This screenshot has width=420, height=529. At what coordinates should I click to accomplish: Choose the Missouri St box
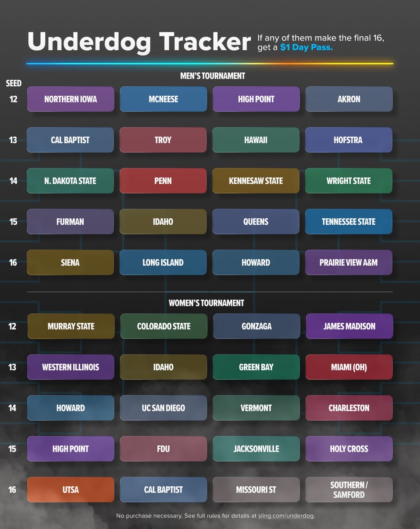click(x=256, y=490)
